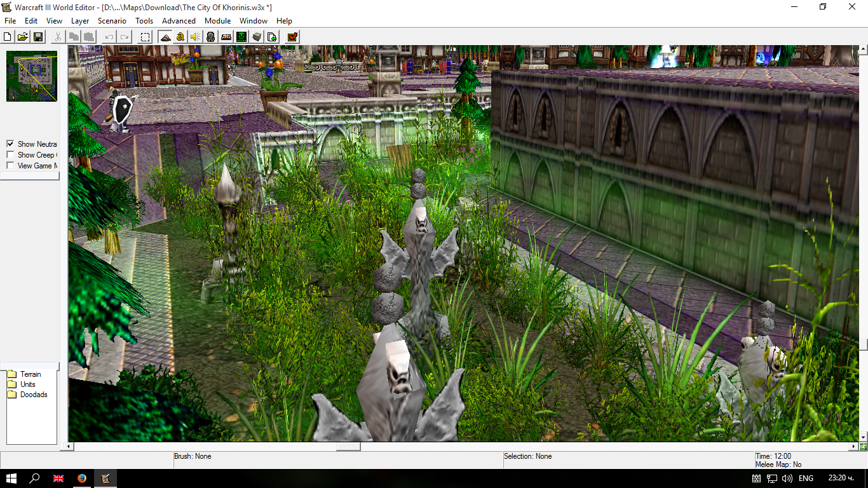
Task: Open the Object Manager cube icon
Action: point(257,37)
